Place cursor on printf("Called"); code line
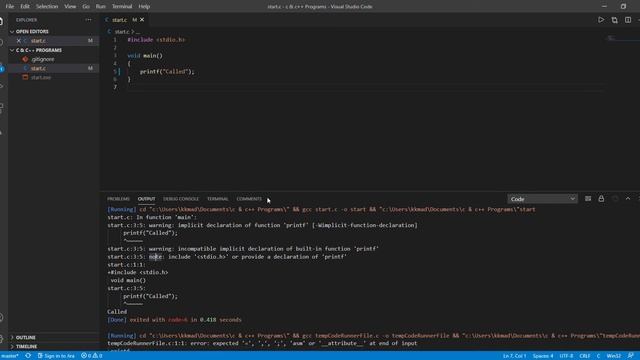640x360 pixels. click(167, 71)
